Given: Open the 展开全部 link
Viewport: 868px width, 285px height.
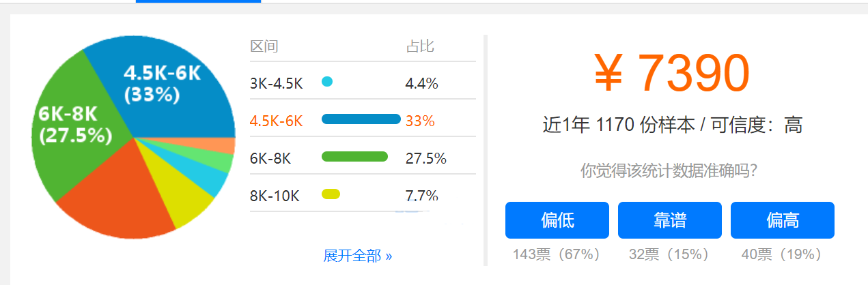Looking at the screenshot, I should (x=358, y=256).
